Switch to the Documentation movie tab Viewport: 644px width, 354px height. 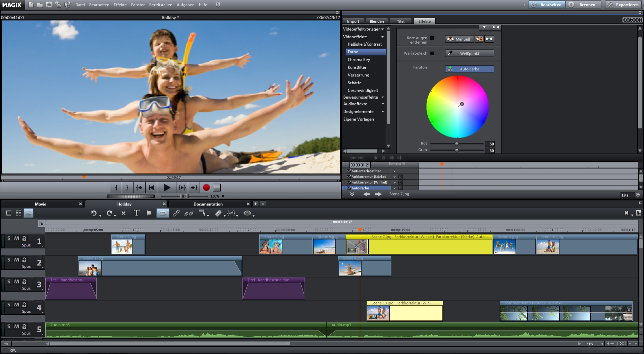pyautogui.click(x=208, y=204)
